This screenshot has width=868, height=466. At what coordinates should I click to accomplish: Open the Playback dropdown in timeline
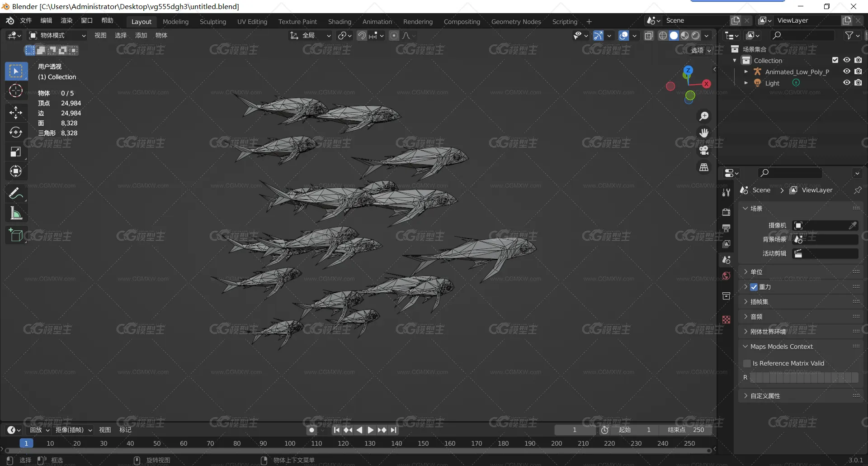click(39, 430)
